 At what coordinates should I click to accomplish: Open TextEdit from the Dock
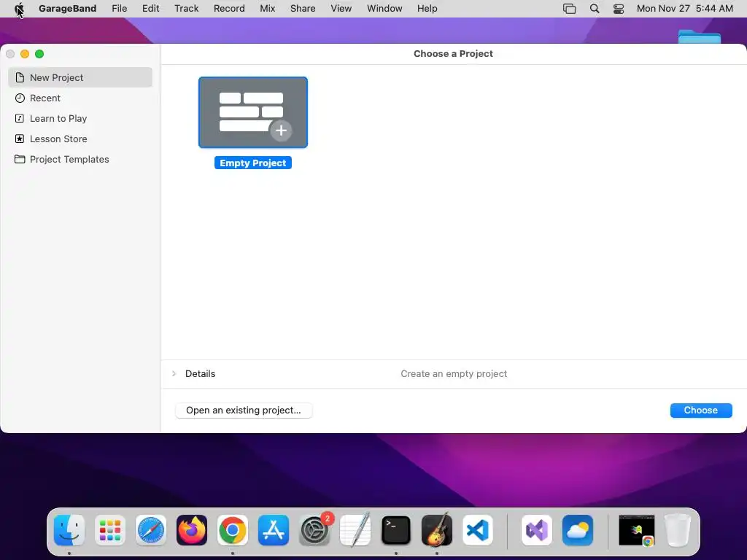(355, 530)
